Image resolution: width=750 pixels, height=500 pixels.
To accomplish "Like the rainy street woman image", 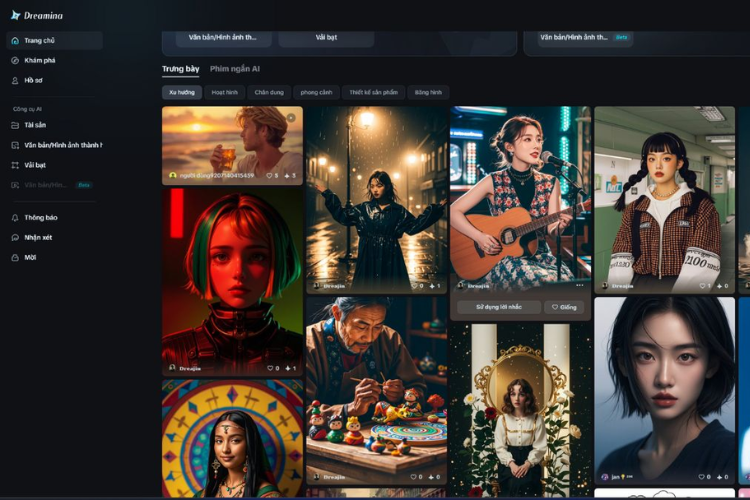I will (417, 286).
